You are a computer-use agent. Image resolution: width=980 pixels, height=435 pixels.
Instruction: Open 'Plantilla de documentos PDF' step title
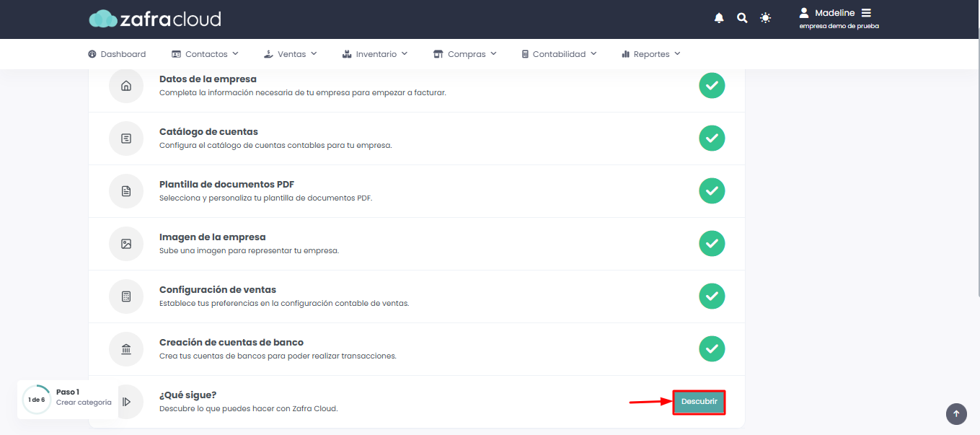click(x=226, y=185)
